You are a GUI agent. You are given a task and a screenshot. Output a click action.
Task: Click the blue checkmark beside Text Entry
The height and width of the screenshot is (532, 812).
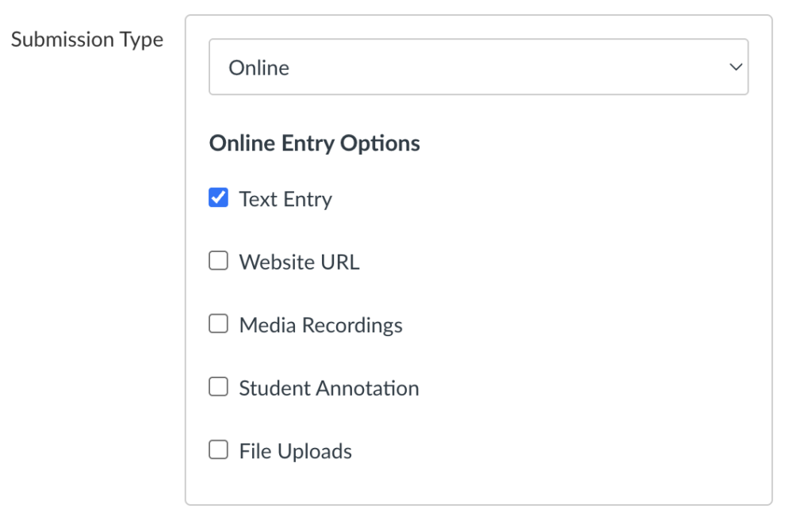218,197
